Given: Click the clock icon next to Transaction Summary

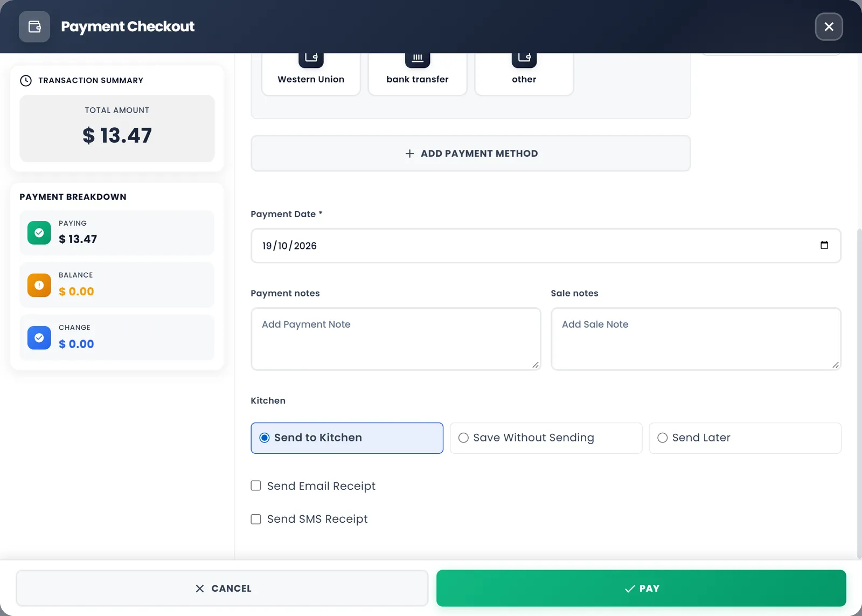Looking at the screenshot, I should [26, 80].
